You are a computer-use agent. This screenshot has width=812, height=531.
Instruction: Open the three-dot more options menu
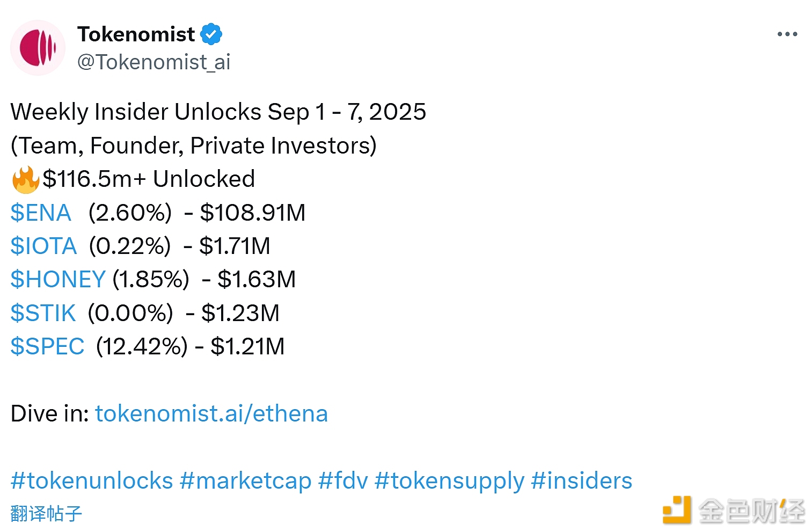pyautogui.click(x=787, y=34)
